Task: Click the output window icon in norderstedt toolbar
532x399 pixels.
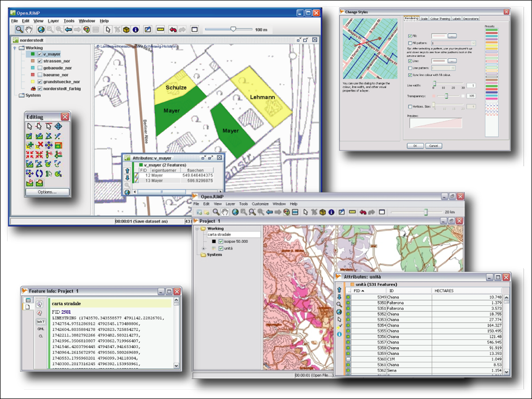Action: [x=194, y=30]
